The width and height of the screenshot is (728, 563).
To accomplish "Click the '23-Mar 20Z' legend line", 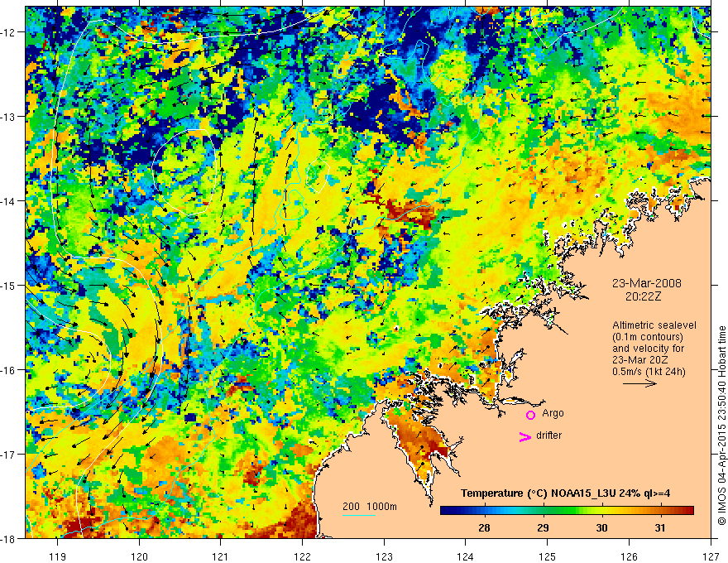I will [642, 360].
